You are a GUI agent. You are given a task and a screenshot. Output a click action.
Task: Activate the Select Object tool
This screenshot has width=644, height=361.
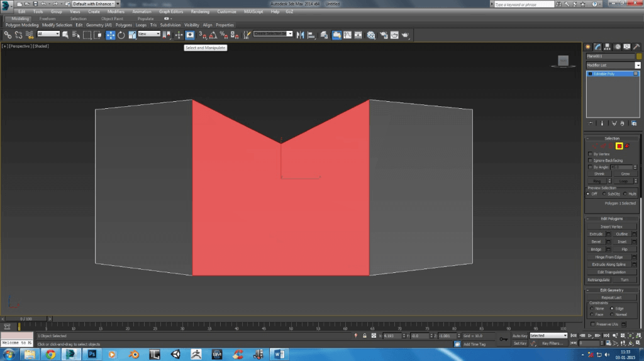pyautogui.click(x=65, y=35)
